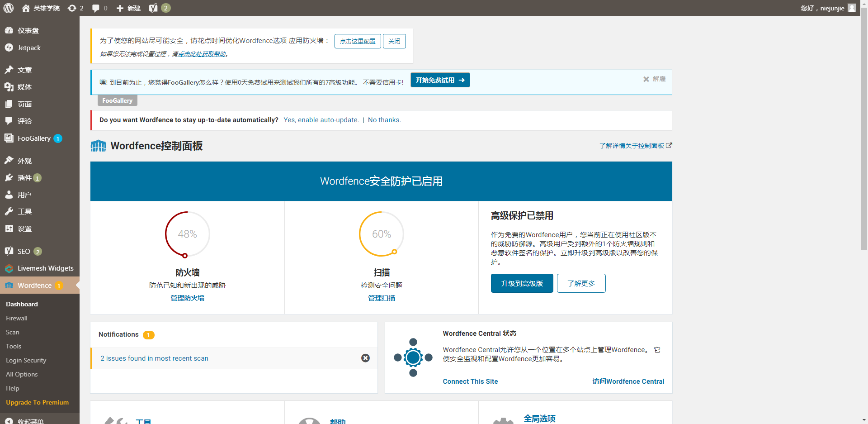Open the 英雄学院 site home link
The height and width of the screenshot is (424, 868).
[x=41, y=8]
